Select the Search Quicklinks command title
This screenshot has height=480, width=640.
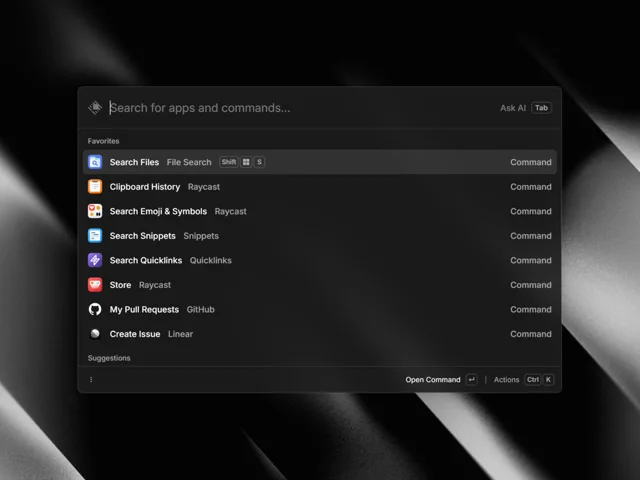pos(146,260)
